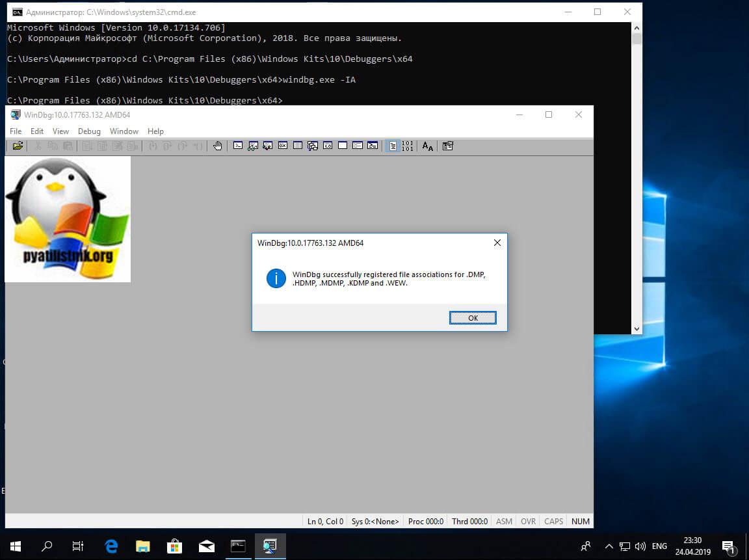The image size is (749, 560).
Task: Click the NUM status bar indicator
Action: [581, 521]
